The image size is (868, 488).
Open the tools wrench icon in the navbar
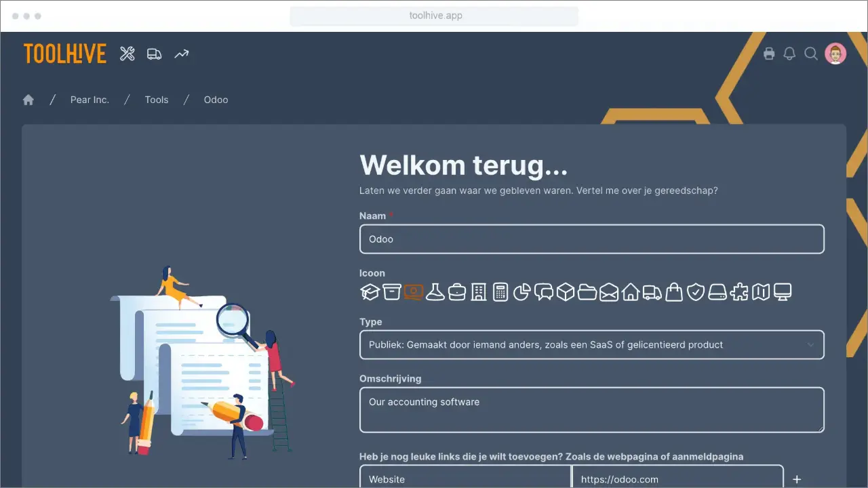pyautogui.click(x=127, y=53)
